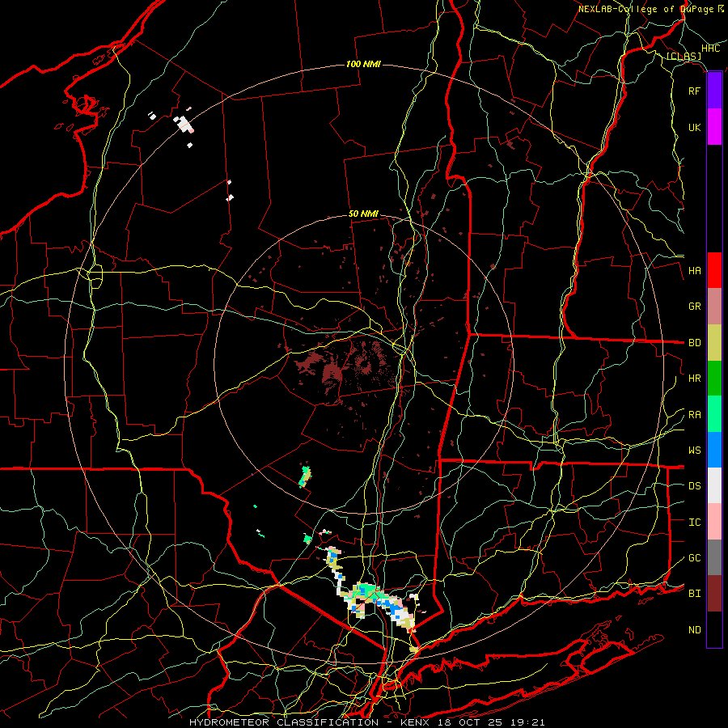Click the GC gray legend swatch
Viewport: 728px width, 728px height.
pos(714,557)
